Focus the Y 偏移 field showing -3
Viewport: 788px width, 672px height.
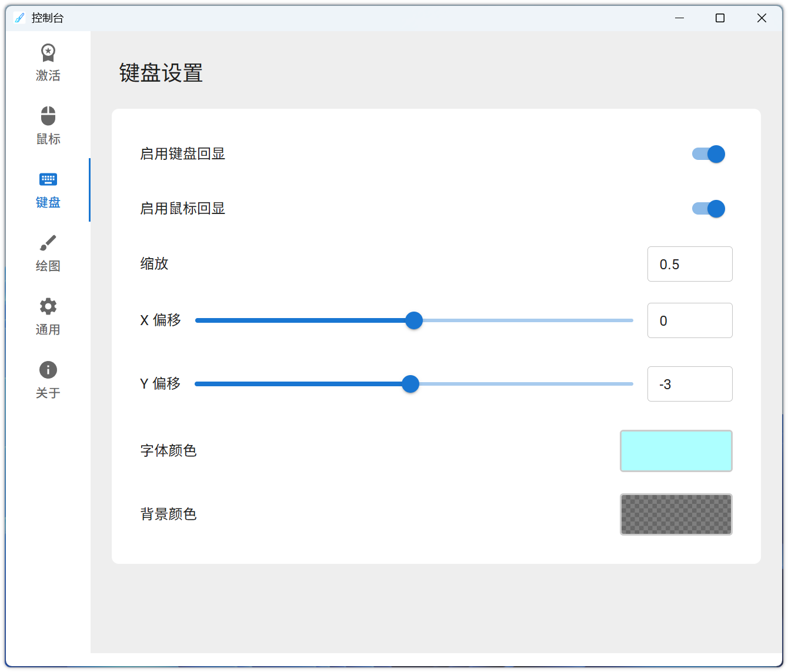pos(689,384)
